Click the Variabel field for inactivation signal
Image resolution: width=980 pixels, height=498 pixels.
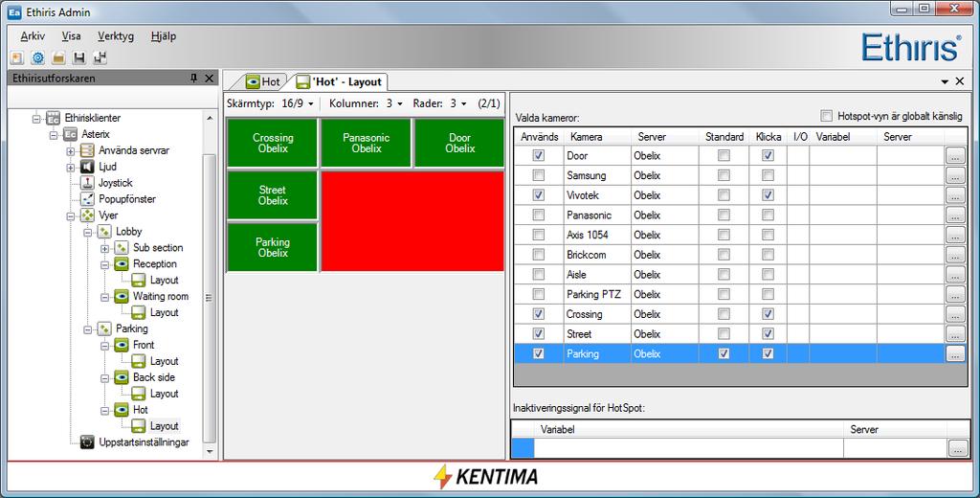click(688, 448)
